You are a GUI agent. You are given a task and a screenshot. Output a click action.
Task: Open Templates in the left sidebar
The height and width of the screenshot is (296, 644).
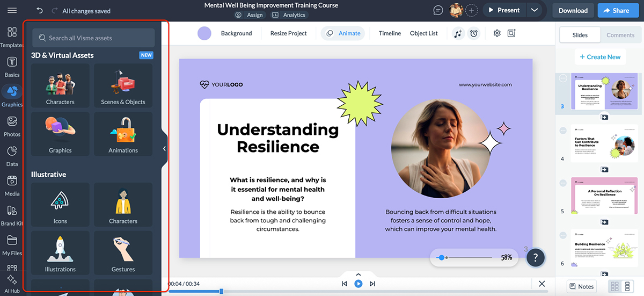12,38
